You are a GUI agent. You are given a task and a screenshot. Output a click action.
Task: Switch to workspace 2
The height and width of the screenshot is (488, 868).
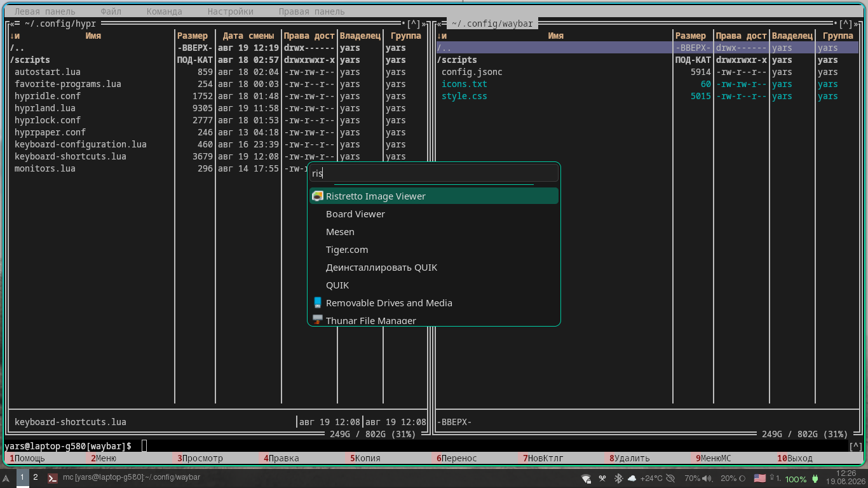pyautogui.click(x=36, y=477)
